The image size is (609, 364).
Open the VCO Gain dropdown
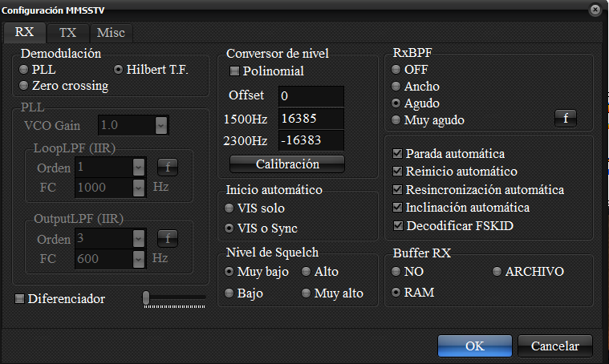pos(161,125)
